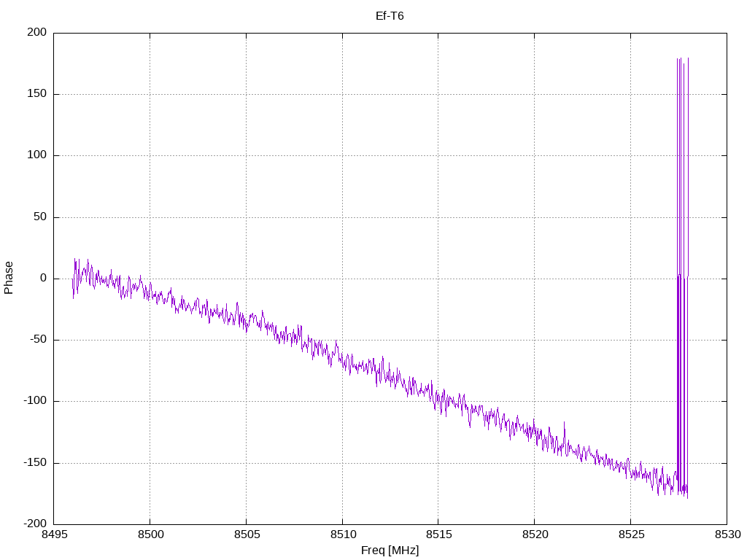
Task: Click the x-axis tick value 8515
Action: pyautogui.click(x=438, y=534)
